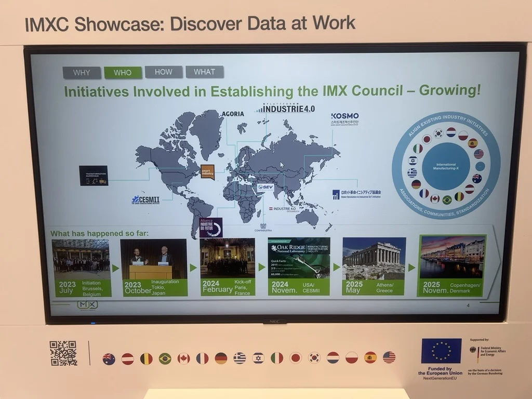Click the slide title about IMX Council
Image resolution: width=532 pixels, height=399 pixels.
coord(272,91)
